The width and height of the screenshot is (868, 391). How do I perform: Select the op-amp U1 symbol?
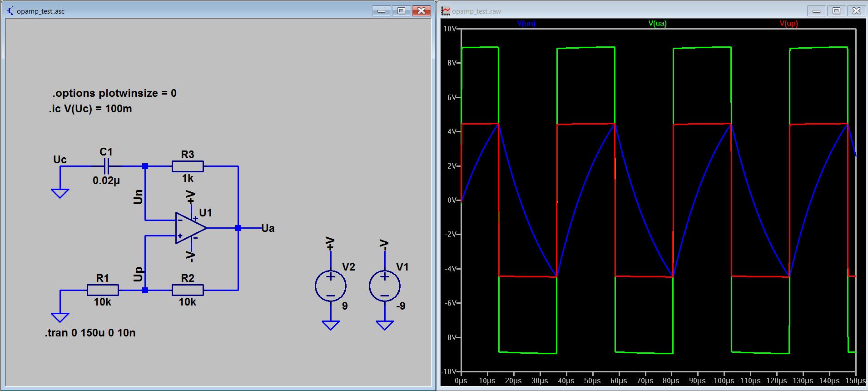(x=191, y=228)
